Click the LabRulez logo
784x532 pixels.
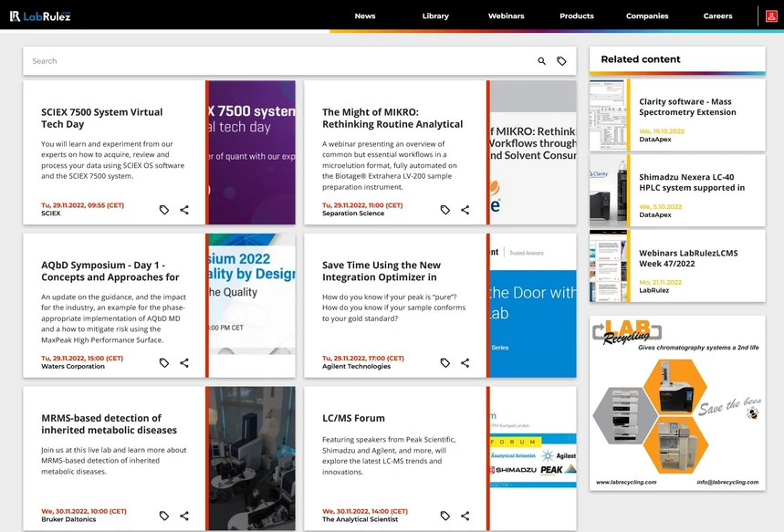[x=40, y=16]
